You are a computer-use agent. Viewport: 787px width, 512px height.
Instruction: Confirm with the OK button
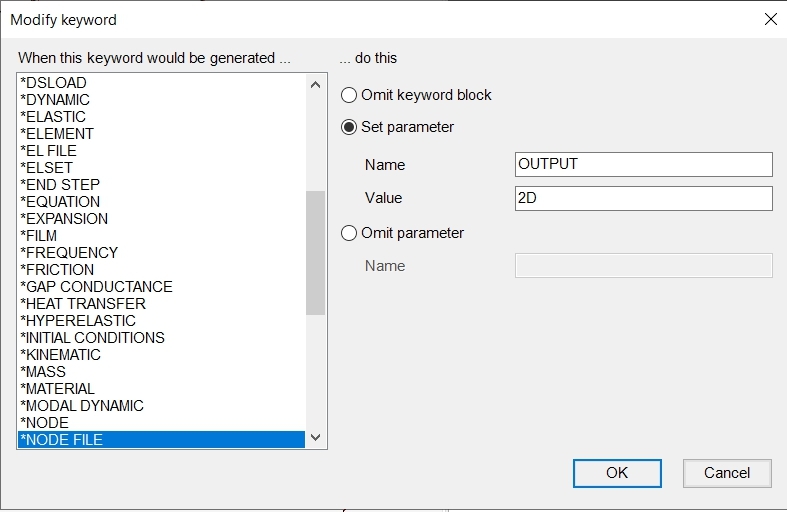tap(617, 473)
